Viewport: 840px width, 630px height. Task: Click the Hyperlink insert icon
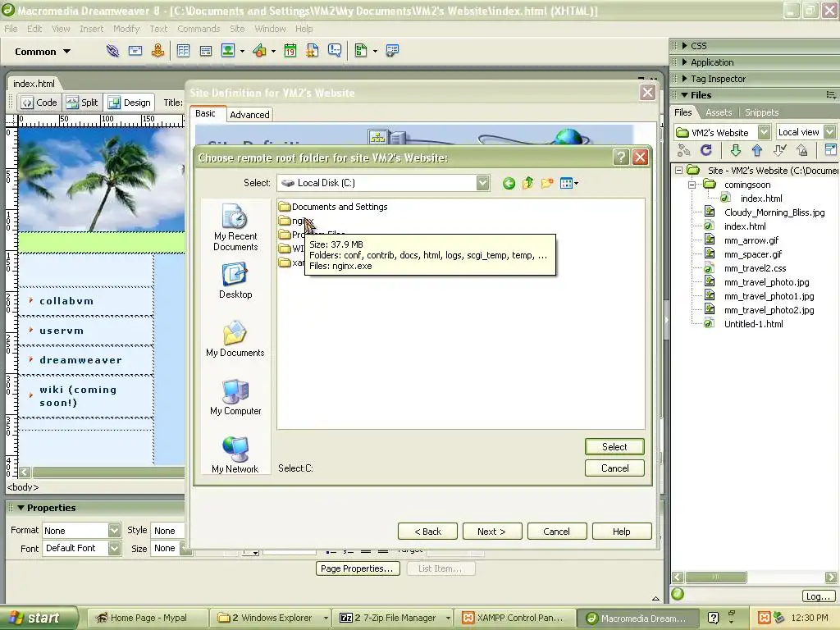point(112,51)
